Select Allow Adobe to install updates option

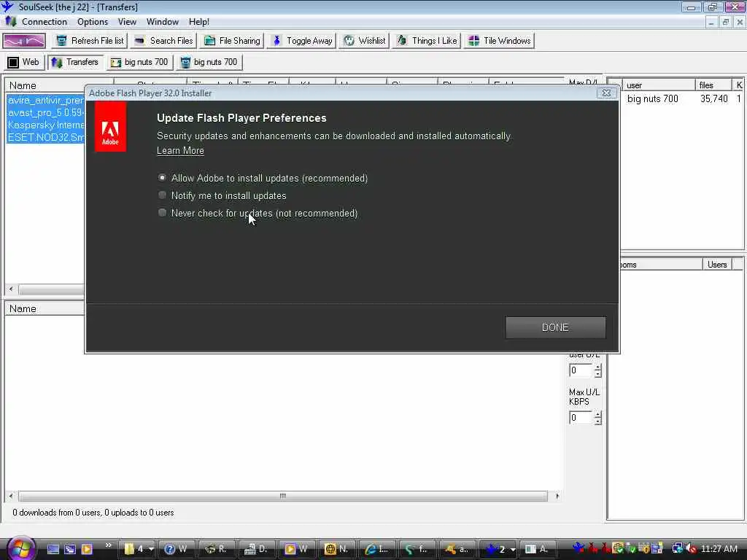point(162,178)
